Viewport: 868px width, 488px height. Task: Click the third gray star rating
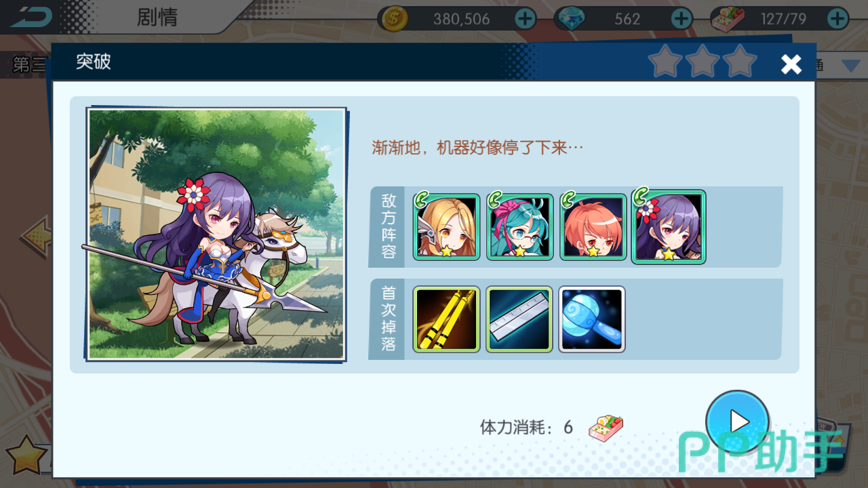point(740,62)
